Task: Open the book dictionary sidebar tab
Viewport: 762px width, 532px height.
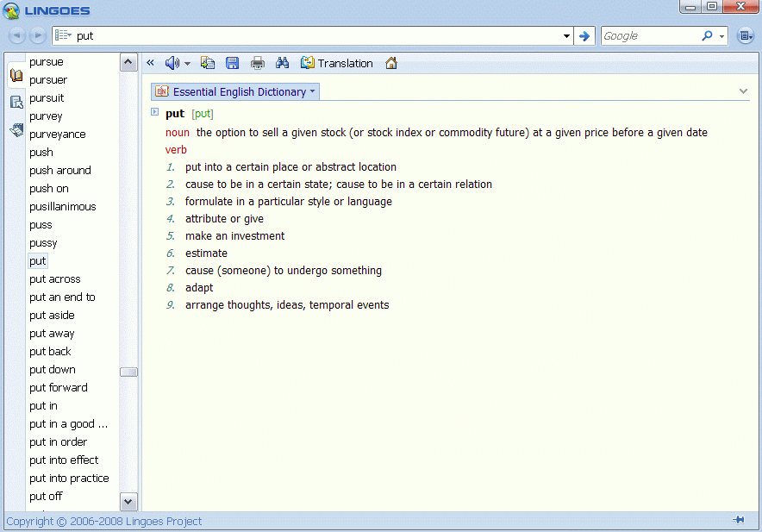Action: click(16, 76)
